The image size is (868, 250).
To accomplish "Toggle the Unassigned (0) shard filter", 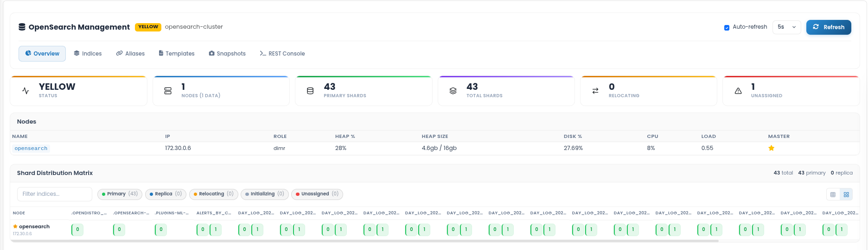I will [317, 194].
